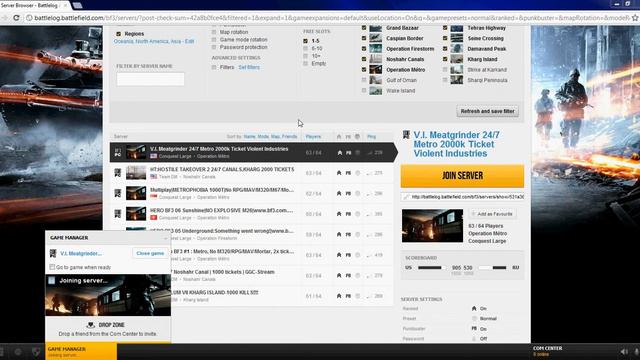Click the Tehran Highway map icon
This screenshot has width=640, height=360.
pyautogui.click(x=456, y=28)
